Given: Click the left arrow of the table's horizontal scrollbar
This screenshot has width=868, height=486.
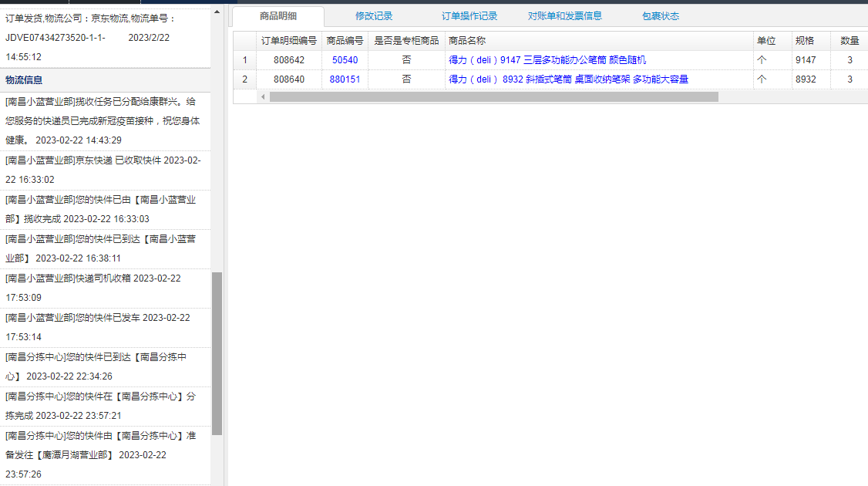Looking at the screenshot, I should click(x=263, y=97).
